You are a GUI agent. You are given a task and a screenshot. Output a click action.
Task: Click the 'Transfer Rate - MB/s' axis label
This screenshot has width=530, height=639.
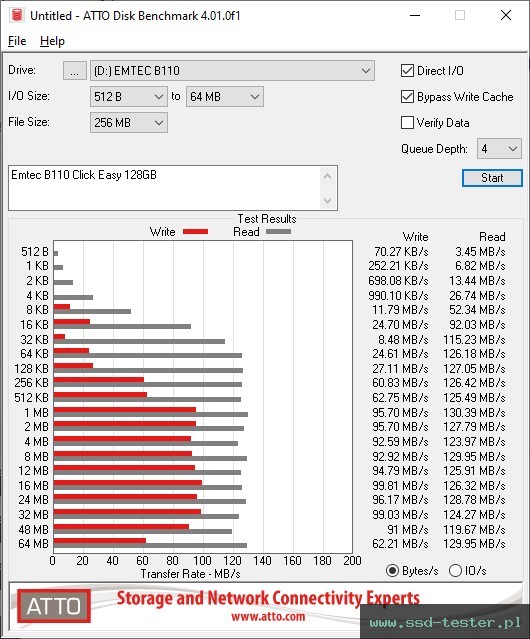click(x=190, y=574)
